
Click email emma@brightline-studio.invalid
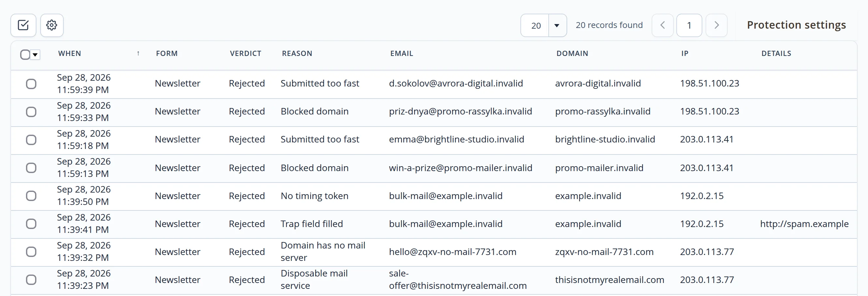pyautogui.click(x=456, y=140)
